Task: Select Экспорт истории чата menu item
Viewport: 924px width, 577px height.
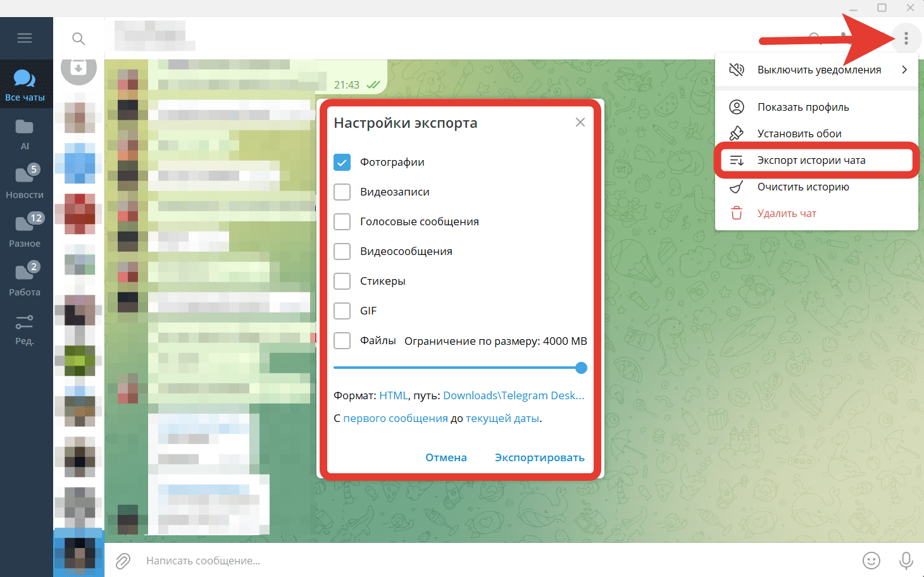Action: click(816, 160)
